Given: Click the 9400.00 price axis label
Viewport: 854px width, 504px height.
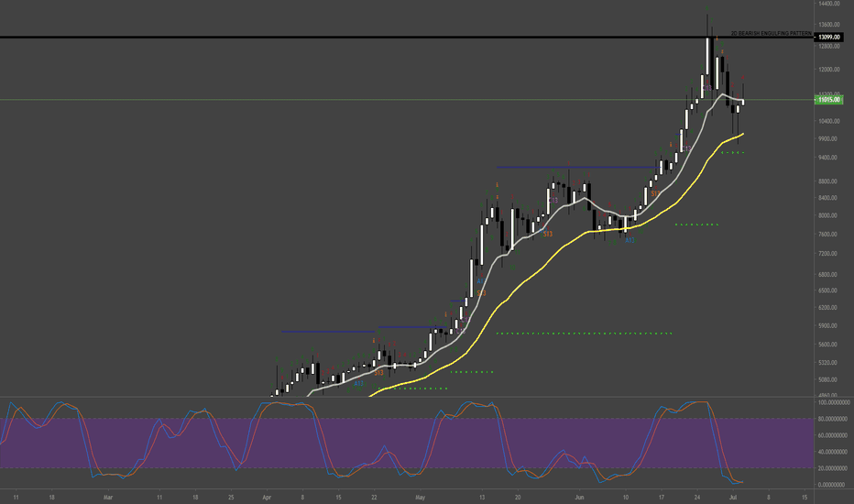Looking at the screenshot, I should 828,158.
